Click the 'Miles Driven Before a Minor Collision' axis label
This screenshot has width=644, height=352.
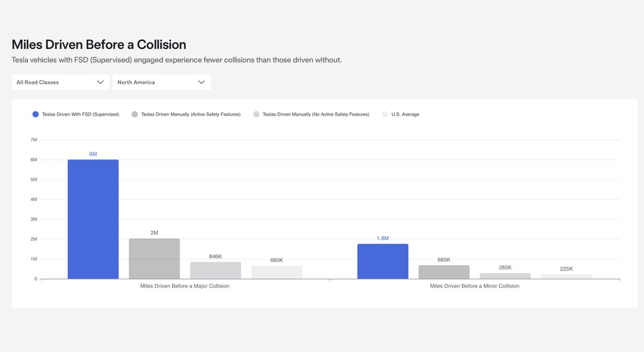pyautogui.click(x=474, y=286)
